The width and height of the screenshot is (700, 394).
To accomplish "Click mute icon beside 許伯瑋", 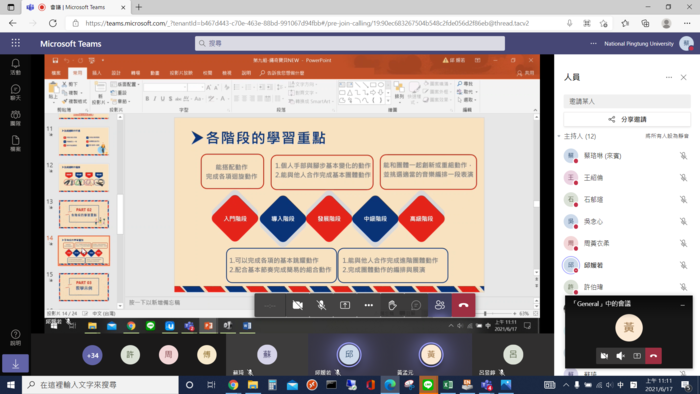I will tap(683, 287).
